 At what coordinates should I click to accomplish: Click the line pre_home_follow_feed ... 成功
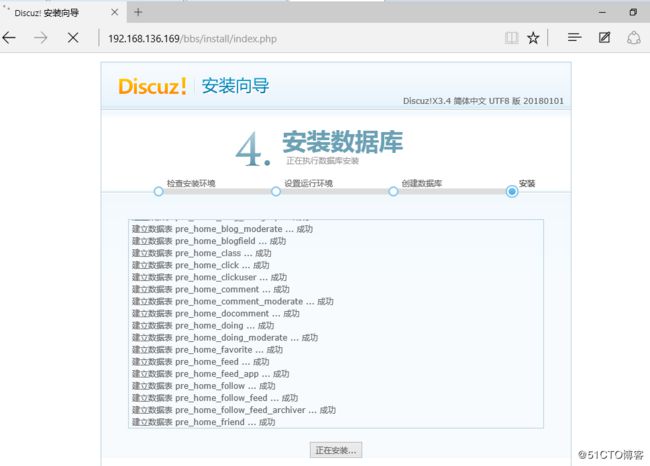click(215, 398)
